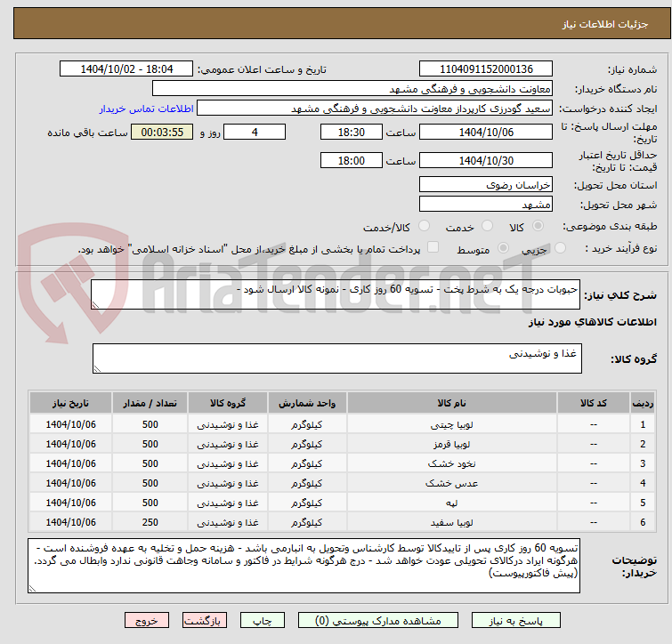Click the resize handle of شرح کلی نیاز textarea

pyautogui.click(x=95, y=305)
